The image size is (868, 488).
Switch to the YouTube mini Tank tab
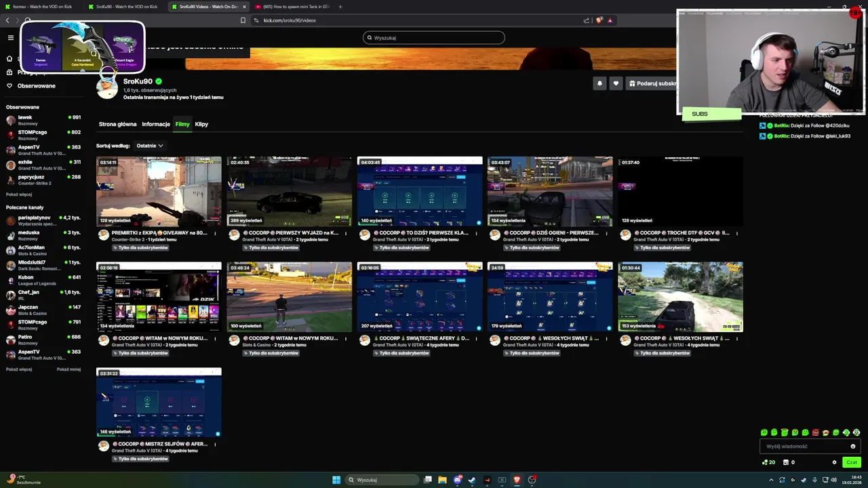[x=292, y=7]
